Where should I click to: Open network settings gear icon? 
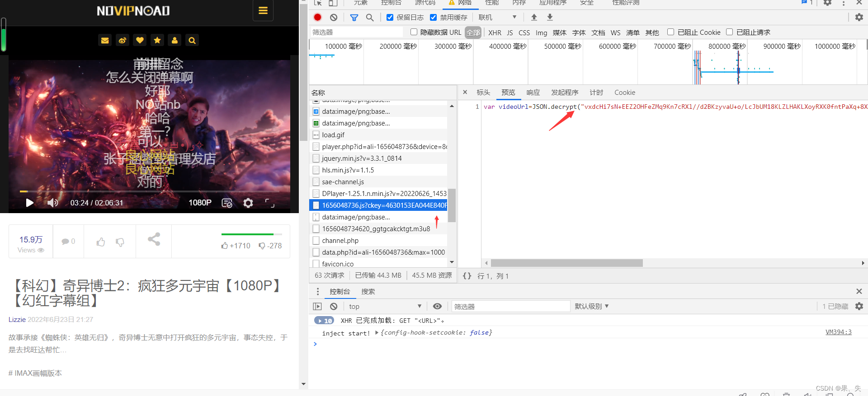click(x=859, y=17)
